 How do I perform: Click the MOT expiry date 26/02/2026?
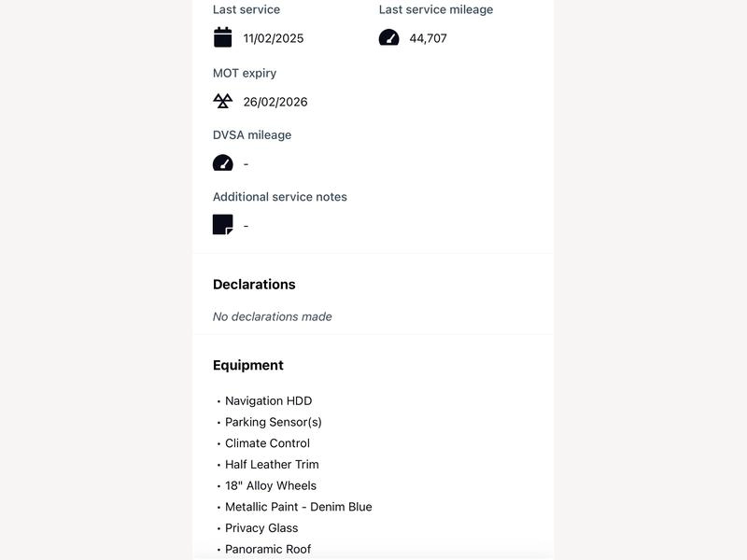point(275,102)
